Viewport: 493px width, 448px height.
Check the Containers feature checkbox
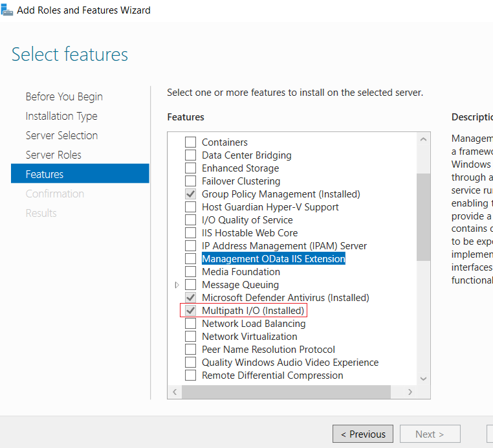[190, 142]
